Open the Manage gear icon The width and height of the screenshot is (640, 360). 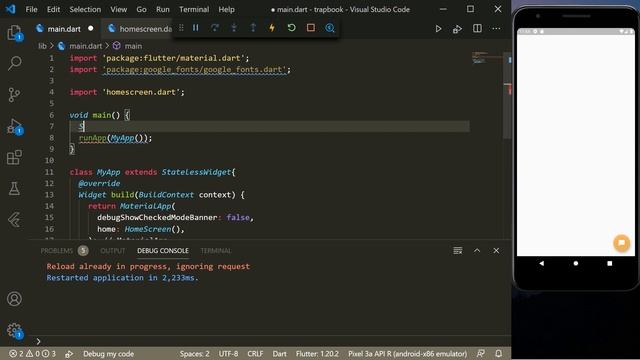click(14, 330)
